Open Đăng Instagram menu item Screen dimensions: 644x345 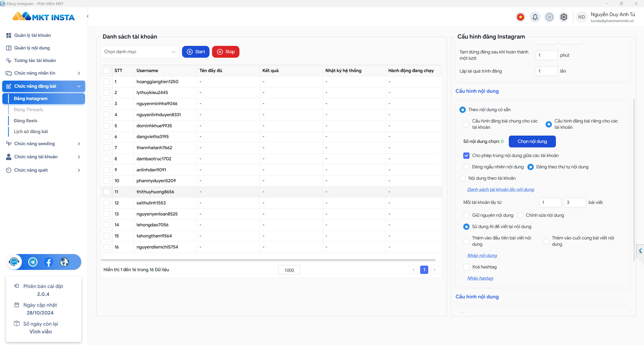click(x=44, y=99)
